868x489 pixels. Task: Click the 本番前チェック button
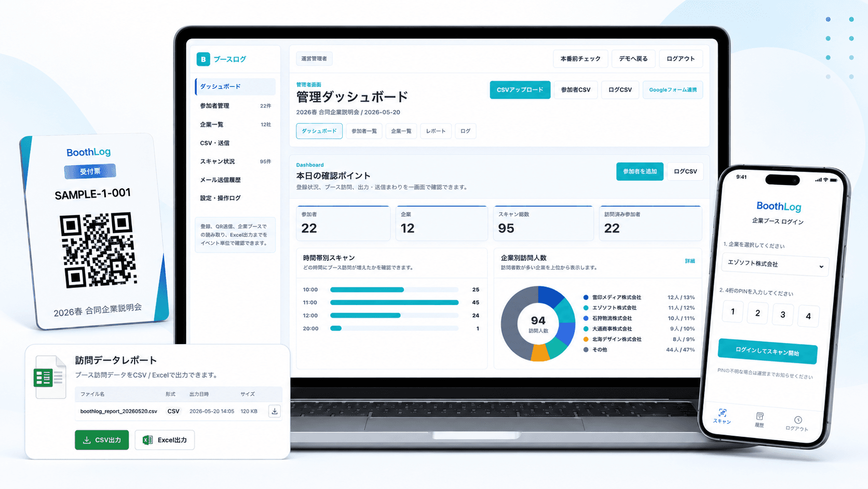(x=580, y=59)
